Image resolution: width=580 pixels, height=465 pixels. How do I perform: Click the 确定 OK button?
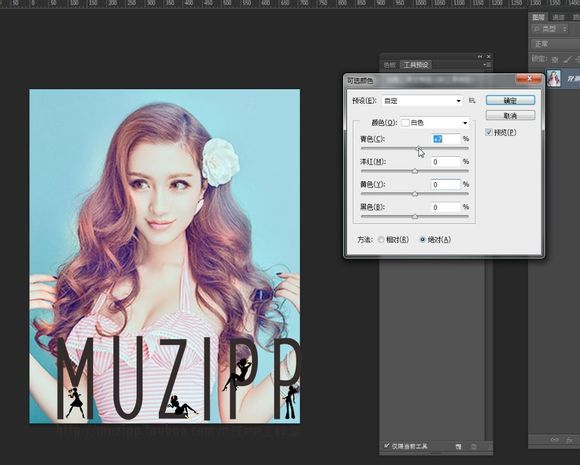point(510,100)
